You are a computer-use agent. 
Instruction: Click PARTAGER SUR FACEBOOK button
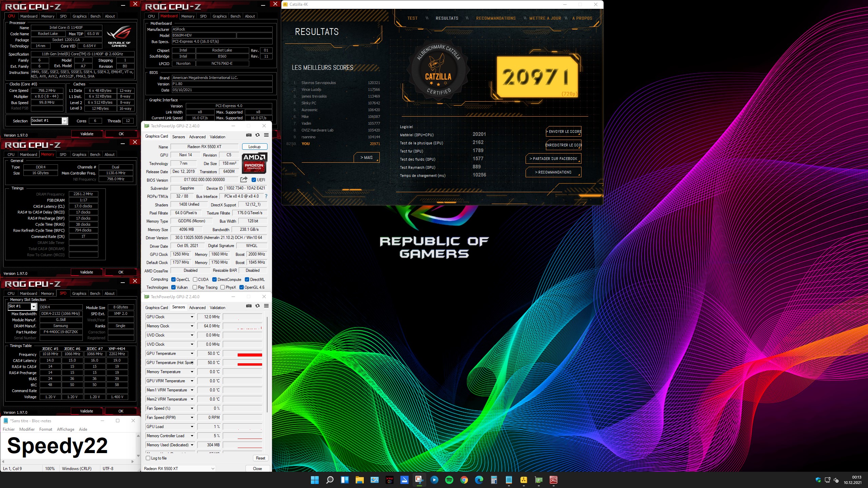(553, 159)
